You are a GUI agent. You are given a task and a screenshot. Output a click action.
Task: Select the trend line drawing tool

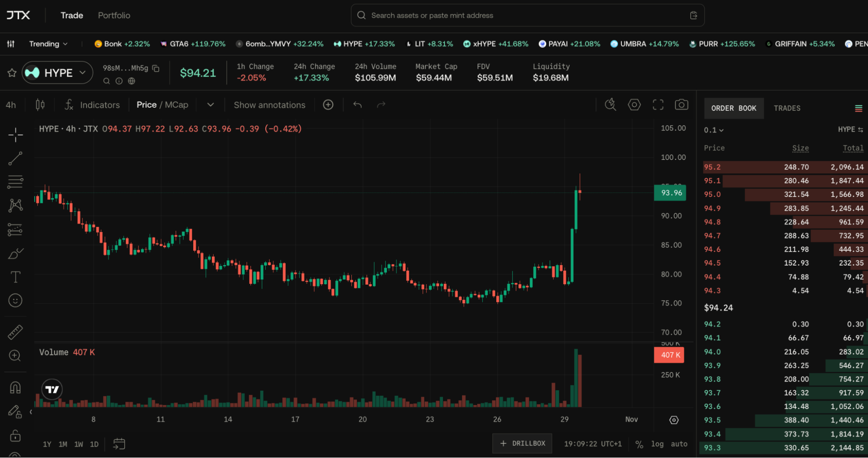(x=15, y=159)
